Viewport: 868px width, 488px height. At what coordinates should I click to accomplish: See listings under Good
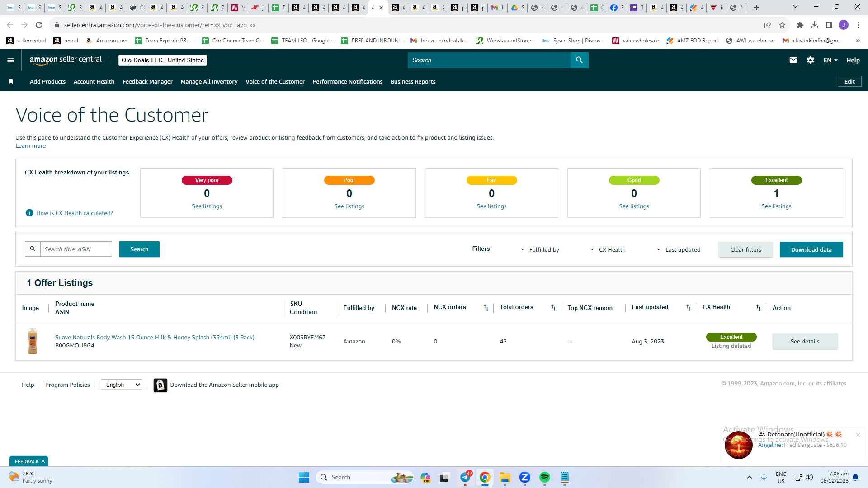click(x=634, y=206)
